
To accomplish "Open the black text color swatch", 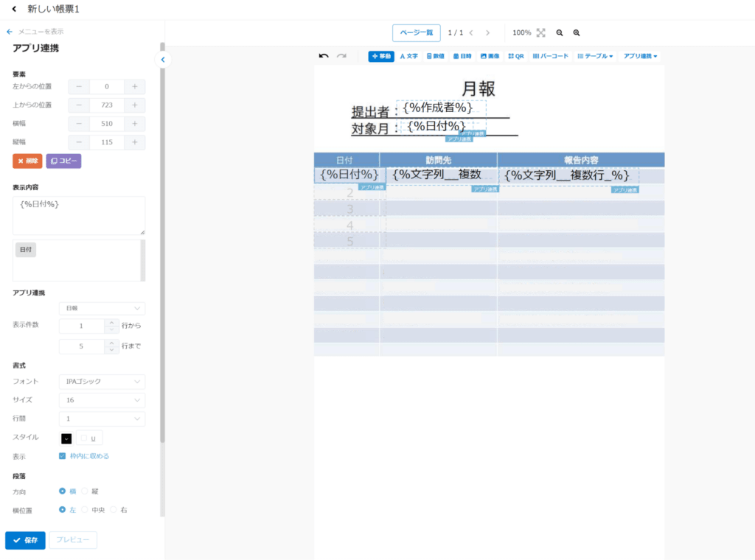I will tap(66, 438).
